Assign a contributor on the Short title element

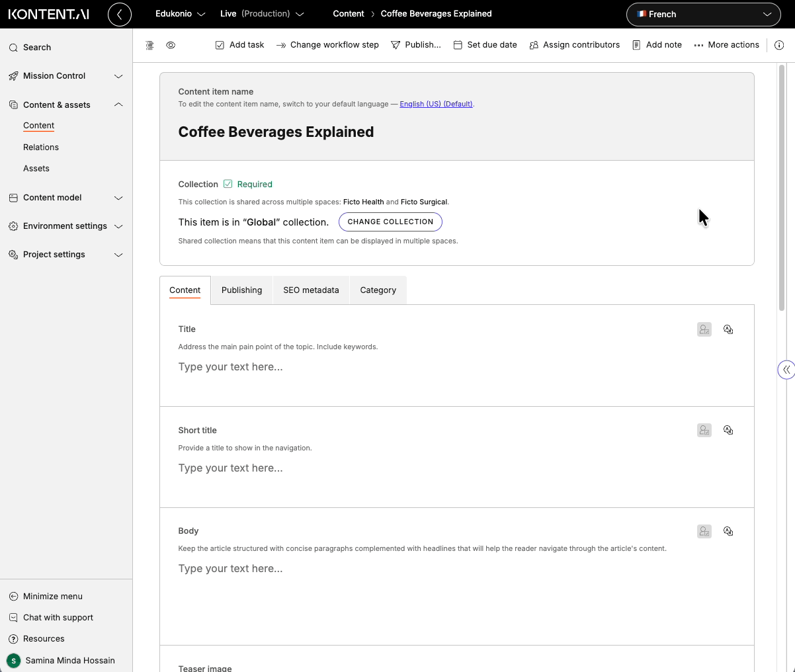704,430
